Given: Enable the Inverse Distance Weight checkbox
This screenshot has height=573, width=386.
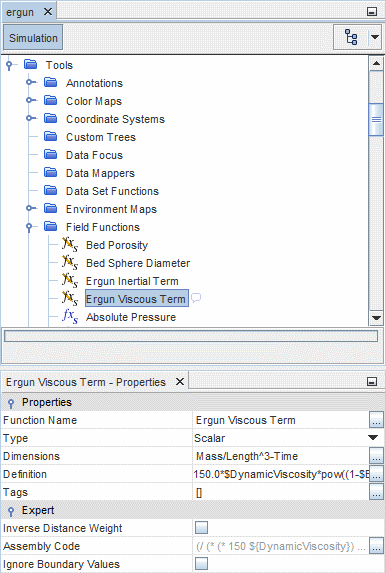Looking at the screenshot, I should click(x=201, y=528).
